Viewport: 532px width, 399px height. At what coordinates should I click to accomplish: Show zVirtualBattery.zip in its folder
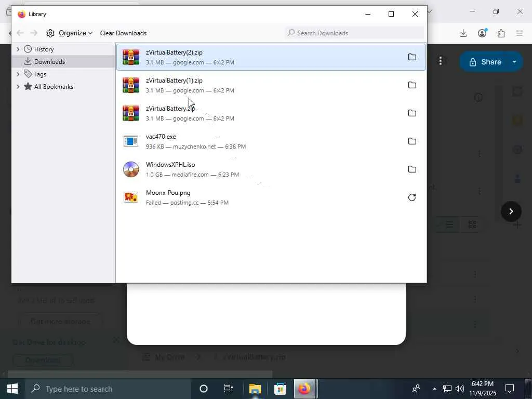pos(412,113)
